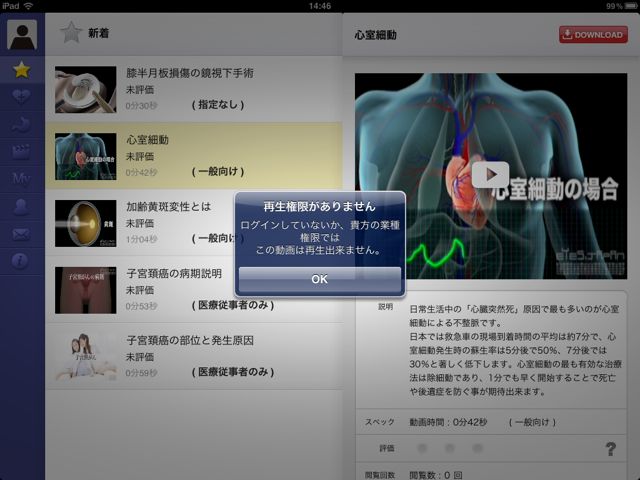Click ( 一般向け ) label in 心室細動 row

pos(218,171)
